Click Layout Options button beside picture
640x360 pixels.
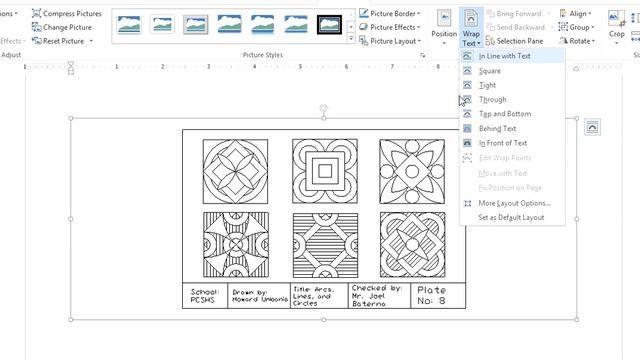pyautogui.click(x=592, y=127)
